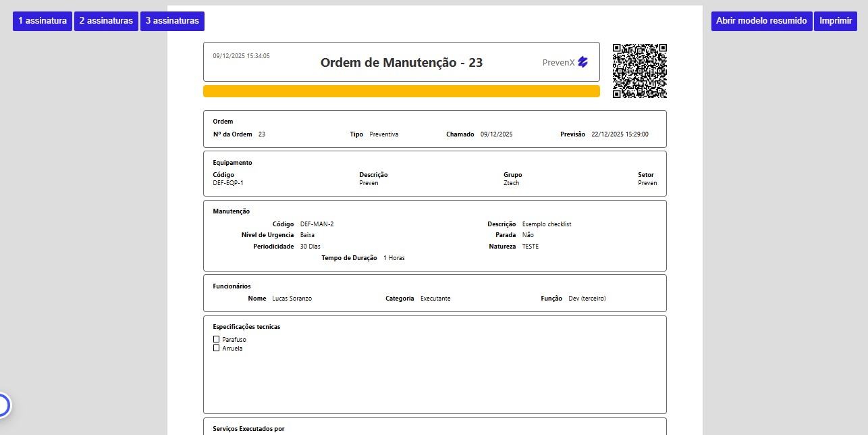Click the employee name Lucas Soranzo
Viewport: 868px width, 435px height.
(x=292, y=299)
